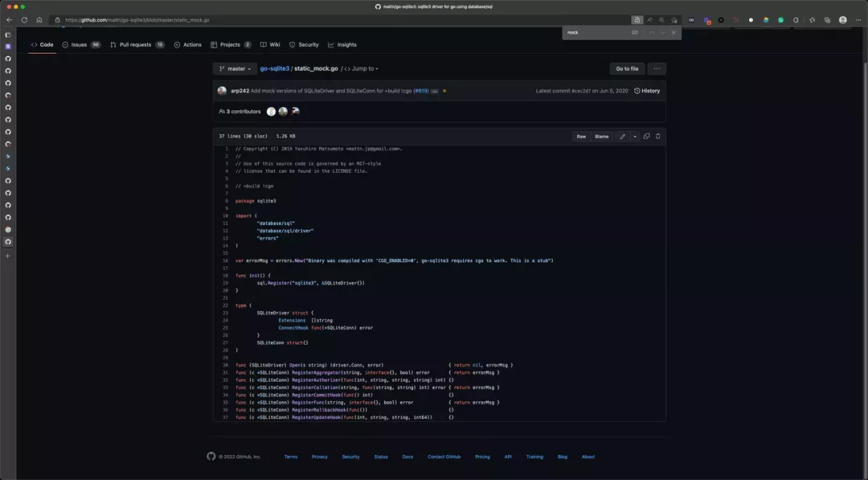Open the Jump to dropdown
868x480 pixels.
[x=362, y=68]
